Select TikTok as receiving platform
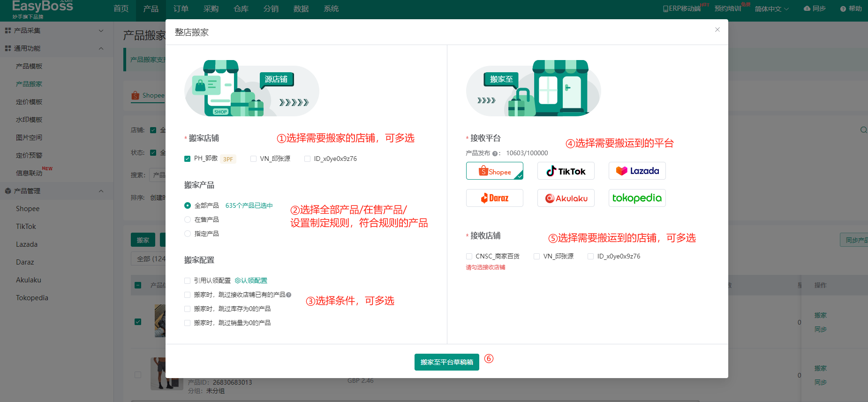The width and height of the screenshot is (868, 402). click(566, 171)
